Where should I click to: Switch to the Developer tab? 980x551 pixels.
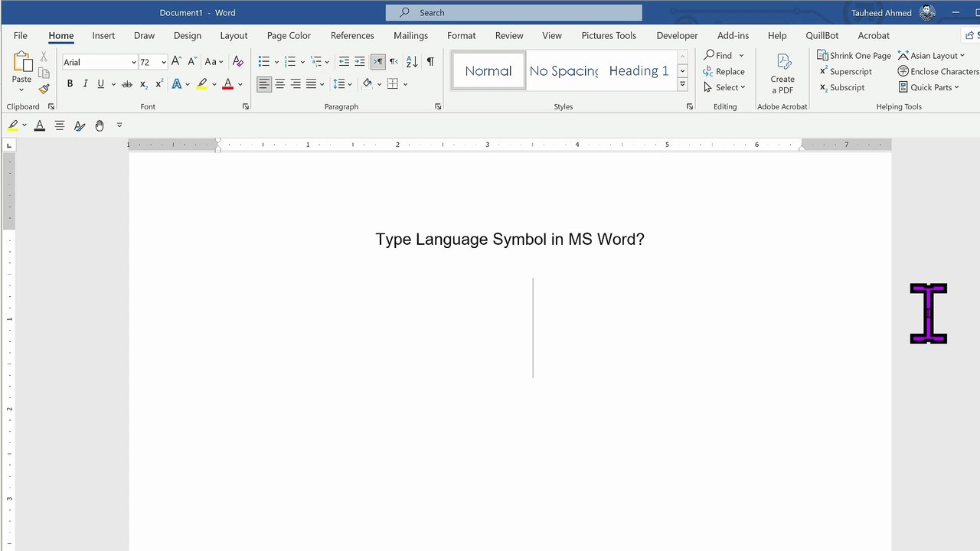(677, 35)
